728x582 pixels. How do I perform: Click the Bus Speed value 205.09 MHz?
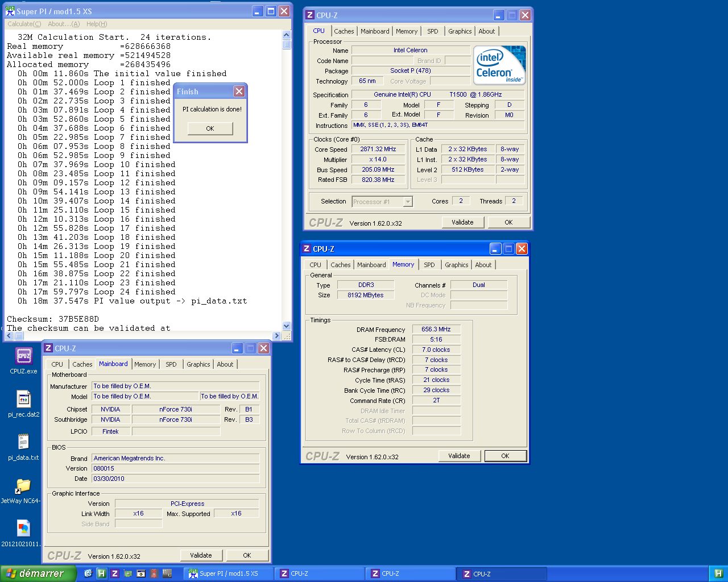(378, 169)
